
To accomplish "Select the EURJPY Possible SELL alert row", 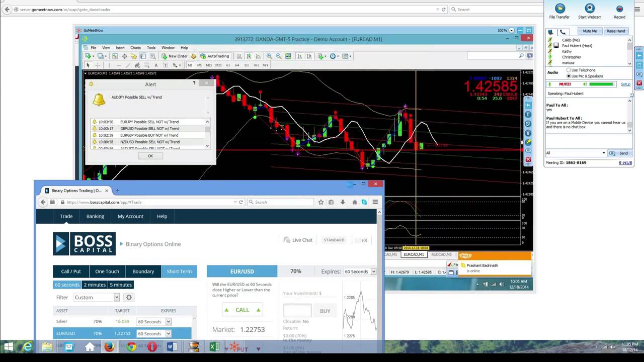I will 147,122.
